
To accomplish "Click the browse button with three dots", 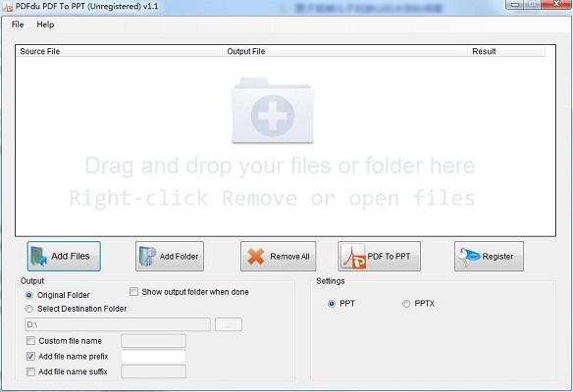I will pos(229,324).
